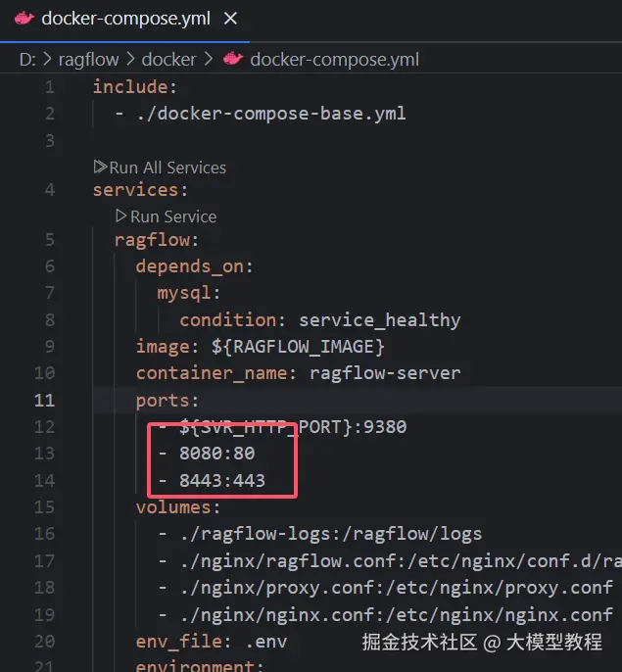
Task: Click the ragflow: service key
Action: 157,240
